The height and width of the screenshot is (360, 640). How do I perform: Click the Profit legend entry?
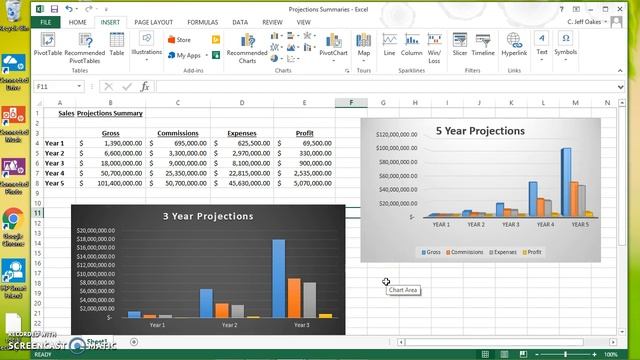[532, 252]
